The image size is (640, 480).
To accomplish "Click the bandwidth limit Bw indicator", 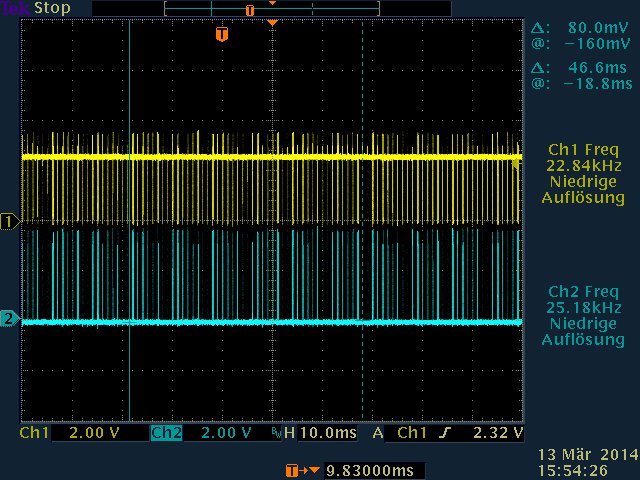I will (x=277, y=433).
